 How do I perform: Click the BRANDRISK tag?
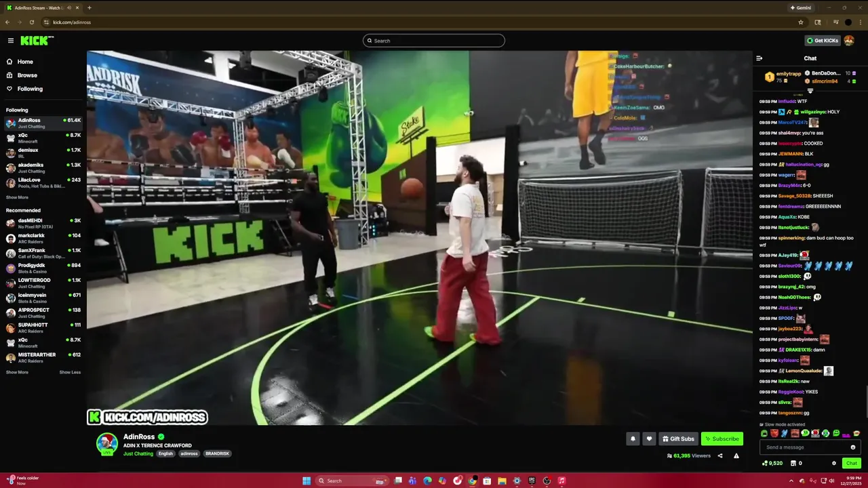coord(217,453)
